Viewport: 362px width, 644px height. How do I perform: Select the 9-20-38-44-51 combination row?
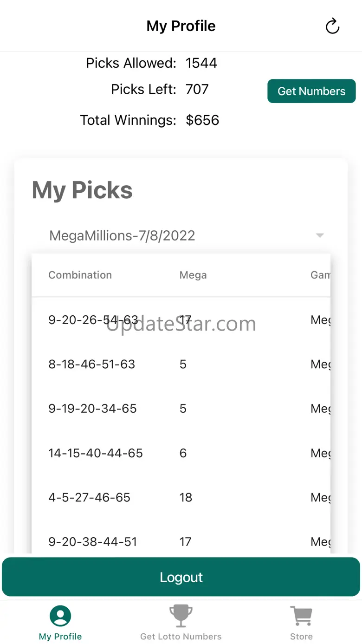point(93,542)
